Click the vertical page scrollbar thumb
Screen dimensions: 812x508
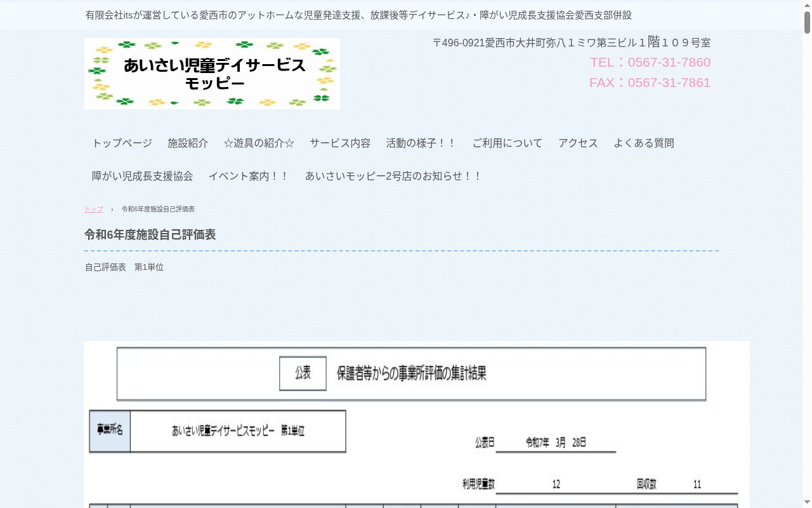pos(808,23)
